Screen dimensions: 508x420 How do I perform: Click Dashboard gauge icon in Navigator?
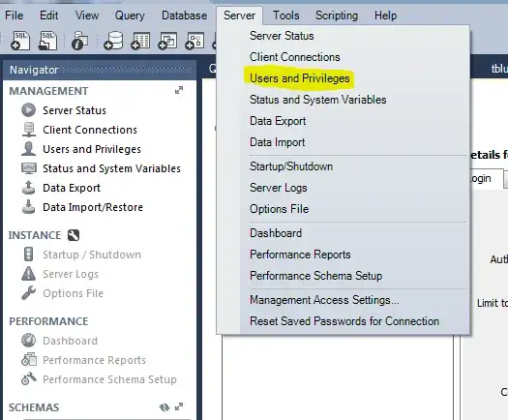pos(28,341)
